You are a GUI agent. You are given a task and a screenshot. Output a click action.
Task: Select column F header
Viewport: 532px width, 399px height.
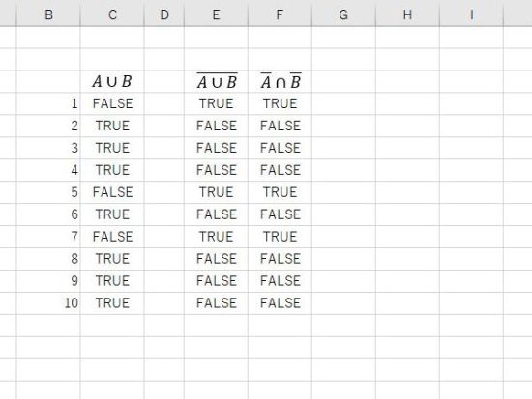pos(280,14)
